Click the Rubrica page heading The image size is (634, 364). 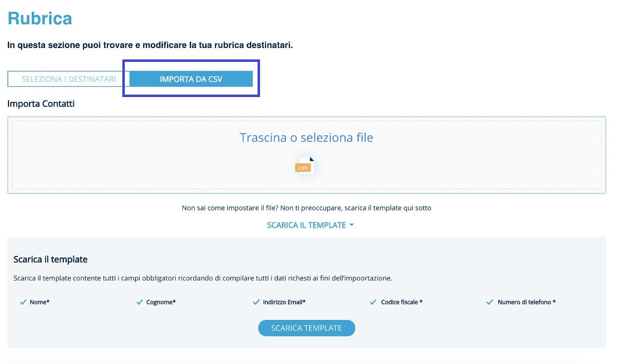pyautogui.click(x=40, y=18)
